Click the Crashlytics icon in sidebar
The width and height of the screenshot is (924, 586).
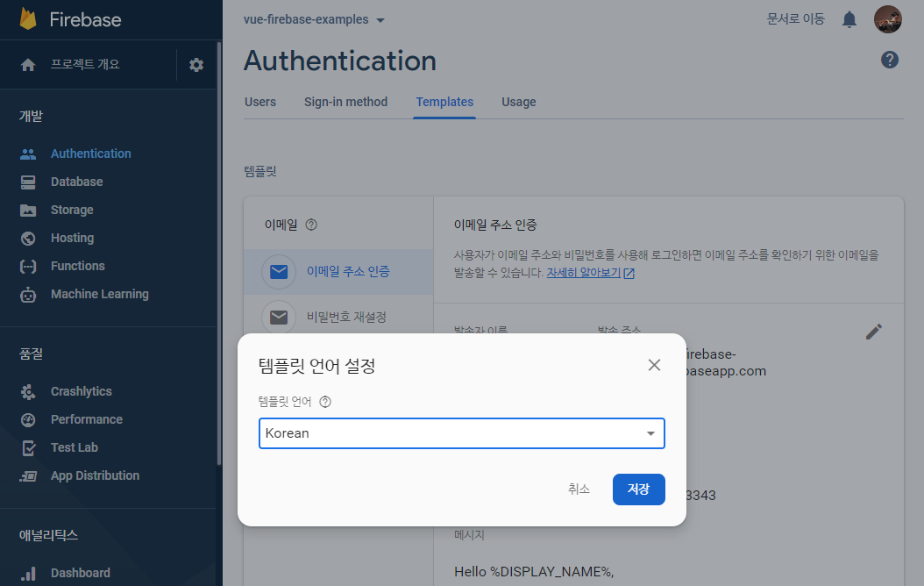click(x=28, y=392)
